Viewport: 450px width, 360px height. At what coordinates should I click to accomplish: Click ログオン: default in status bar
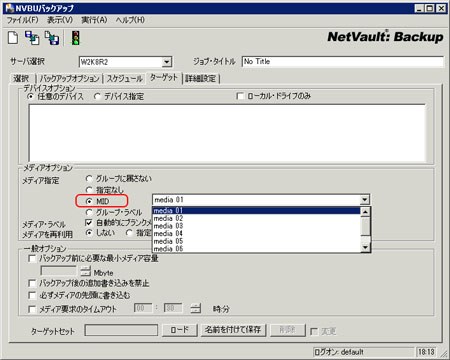[x=364, y=352]
